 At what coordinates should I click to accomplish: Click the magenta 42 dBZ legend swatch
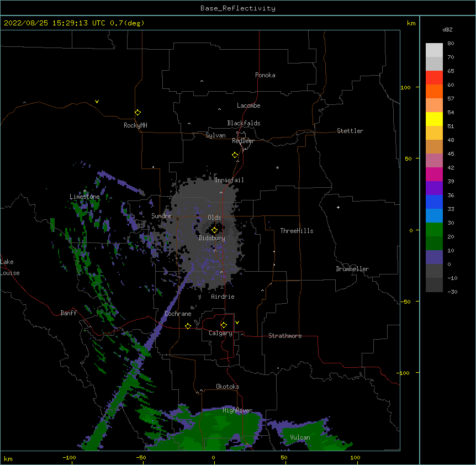pyautogui.click(x=434, y=174)
